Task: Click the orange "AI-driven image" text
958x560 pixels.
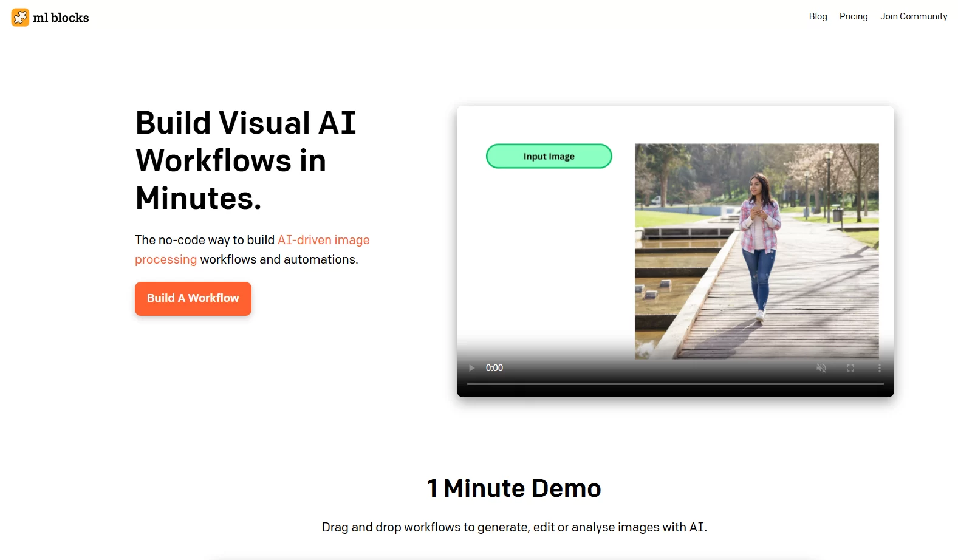Action: 323,240
